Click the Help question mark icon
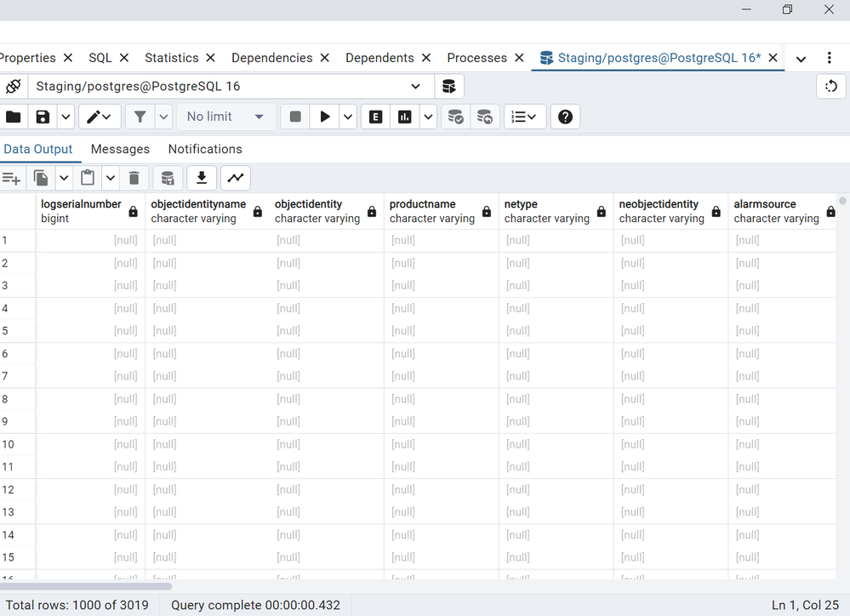The image size is (850, 616). point(565,117)
